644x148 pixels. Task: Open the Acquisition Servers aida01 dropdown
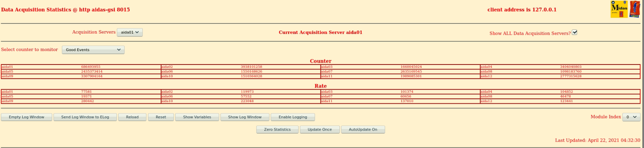pyautogui.click(x=130, y=32)
